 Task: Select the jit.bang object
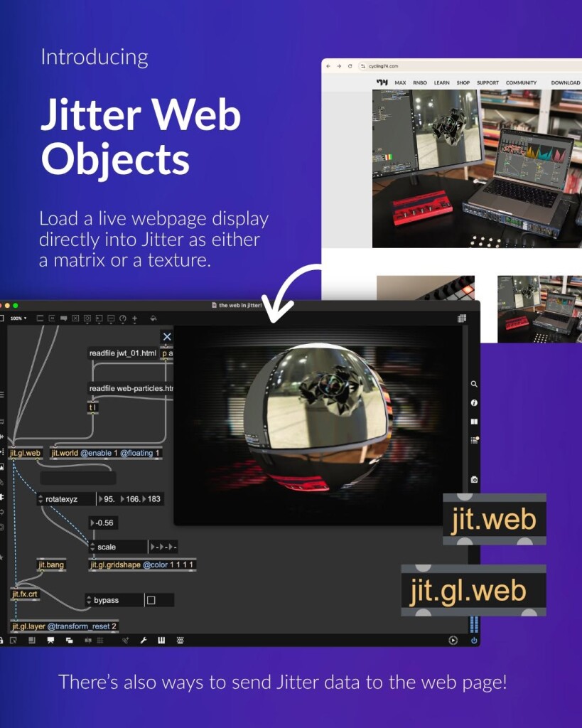[x=51, y=565]
